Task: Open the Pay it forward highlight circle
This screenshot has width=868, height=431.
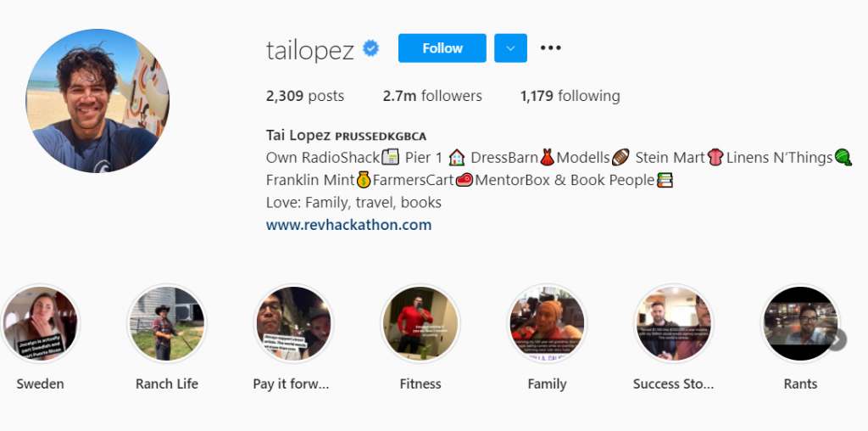Action: tap(293, 323)
